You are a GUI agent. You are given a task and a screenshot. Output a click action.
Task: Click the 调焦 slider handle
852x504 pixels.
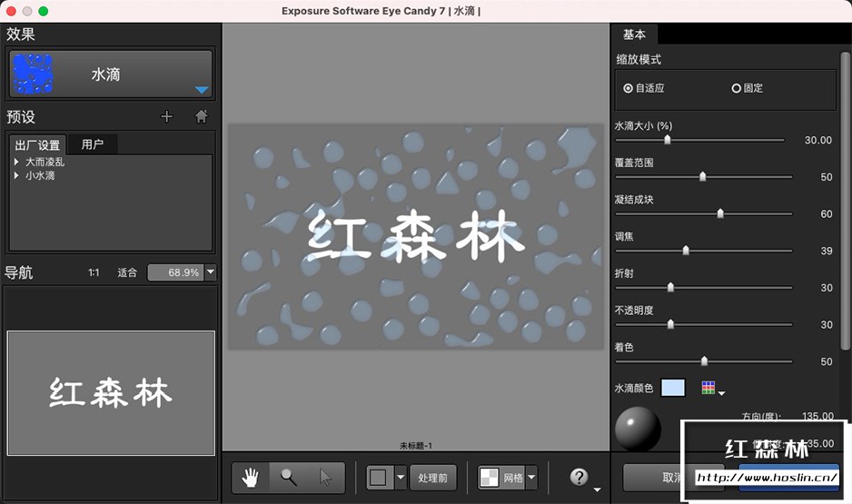click(x=686, y=251)
